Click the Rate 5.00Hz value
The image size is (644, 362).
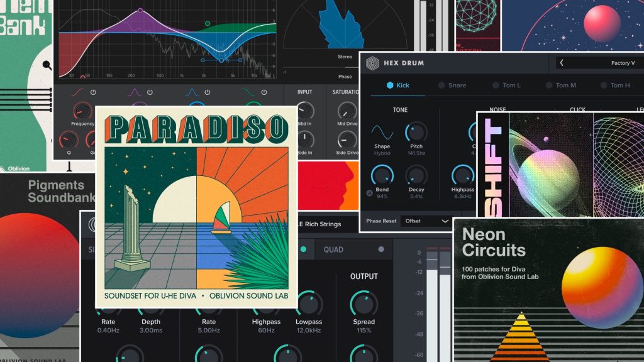(209, 331)
